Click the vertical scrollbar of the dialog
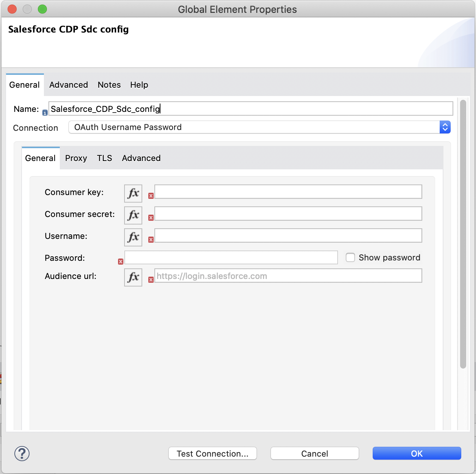Screen dimensions: 476x474 (463, 234)
